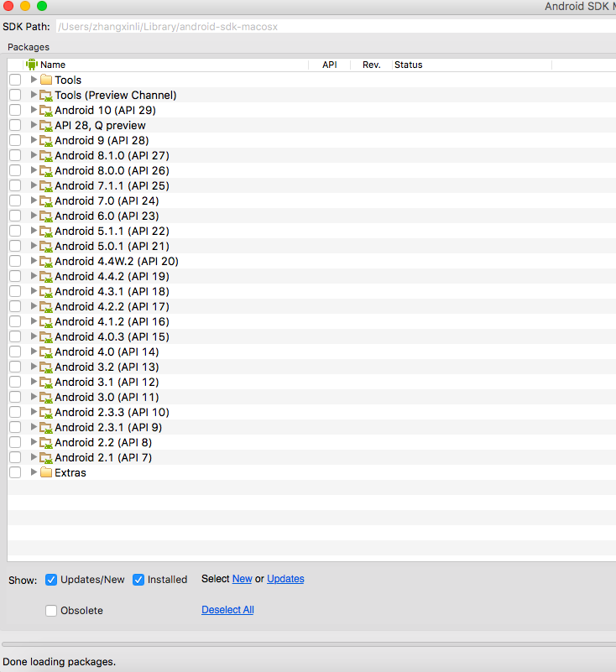Click the Android 4.4W.2 (API 20) folder icon

(x=46, y=261)
